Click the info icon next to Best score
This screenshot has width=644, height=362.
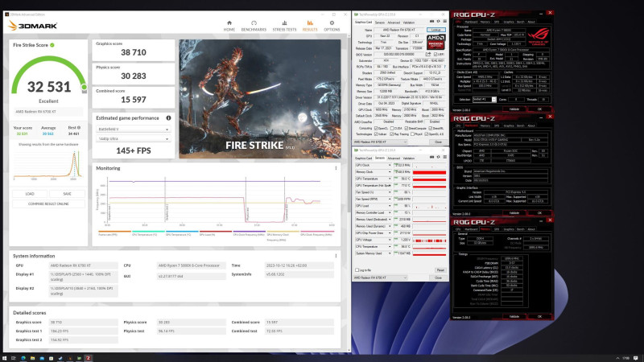tap(79, 128)
